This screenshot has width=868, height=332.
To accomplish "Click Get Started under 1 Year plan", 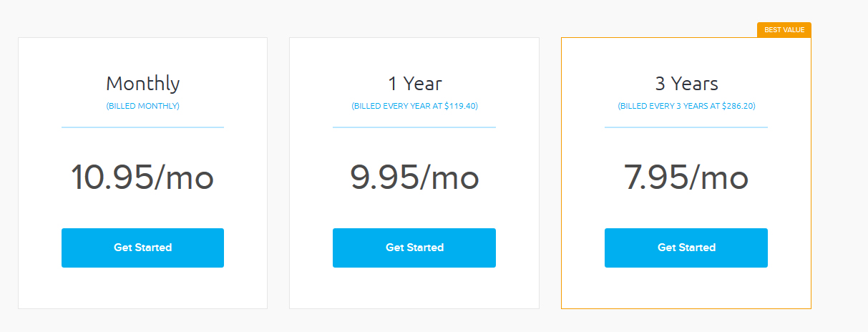I will [414, 248].
